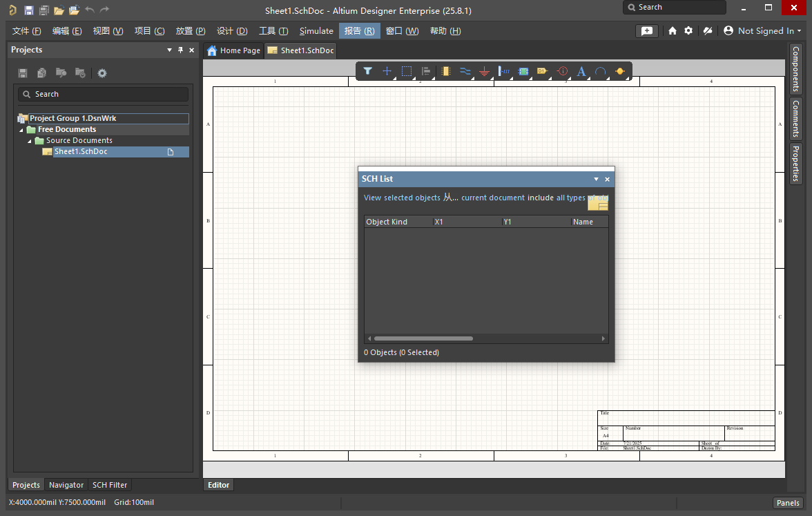Image resolution: width=812 pixels, height=516 pixels.
Task: Open project options folder-gear icon
Action: pyautogui.click(x=80, y=73)
